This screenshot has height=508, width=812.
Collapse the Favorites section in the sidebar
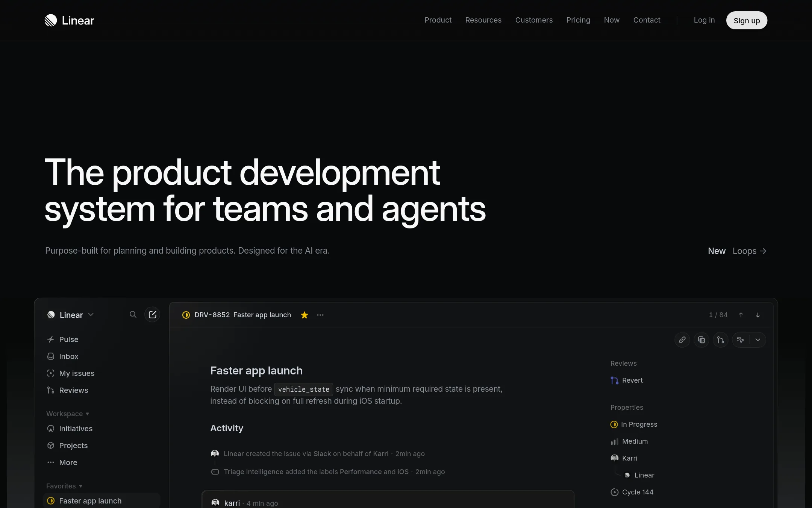coord(64,486)
